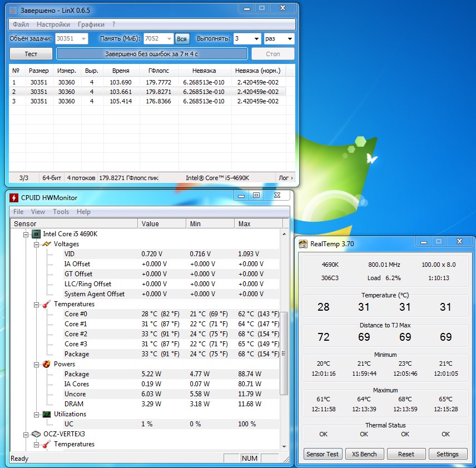This screenshot has height=468, width=476.
Task: Click the HWMonitor scroll down arrow
Action: 284,447
